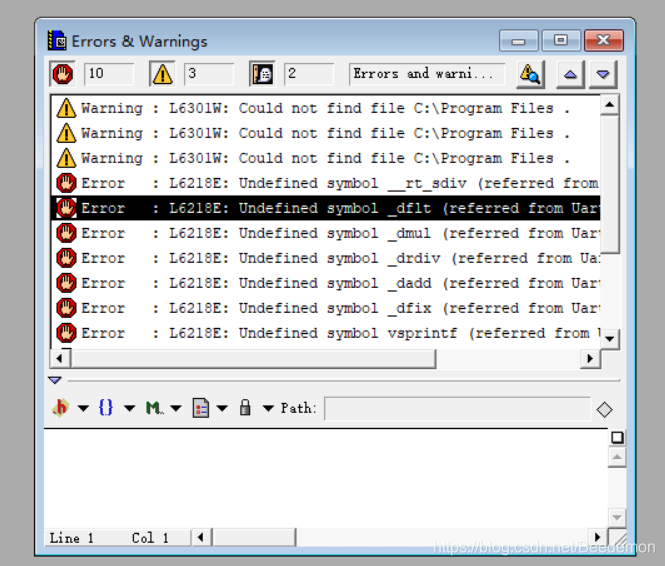Click the Errors & Warnings title bar icon
Image resolution: width=665 pixels, height=566 pixels.
(x=56, y=41)
